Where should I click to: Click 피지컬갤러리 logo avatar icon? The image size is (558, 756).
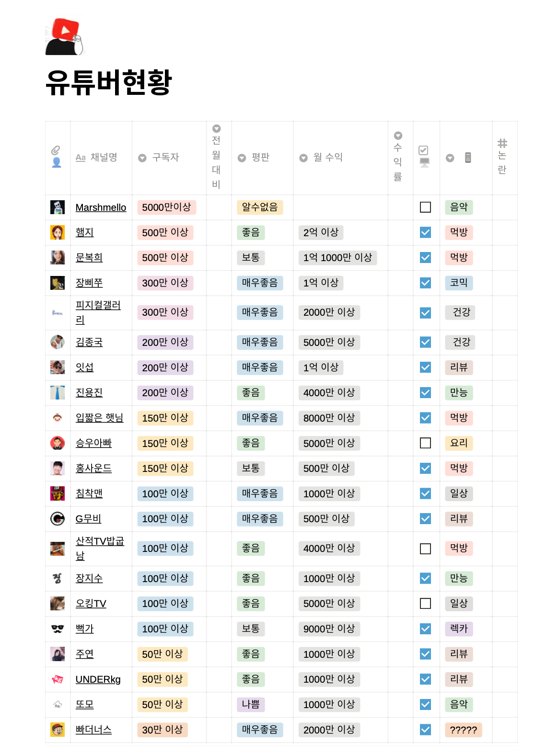58,313
